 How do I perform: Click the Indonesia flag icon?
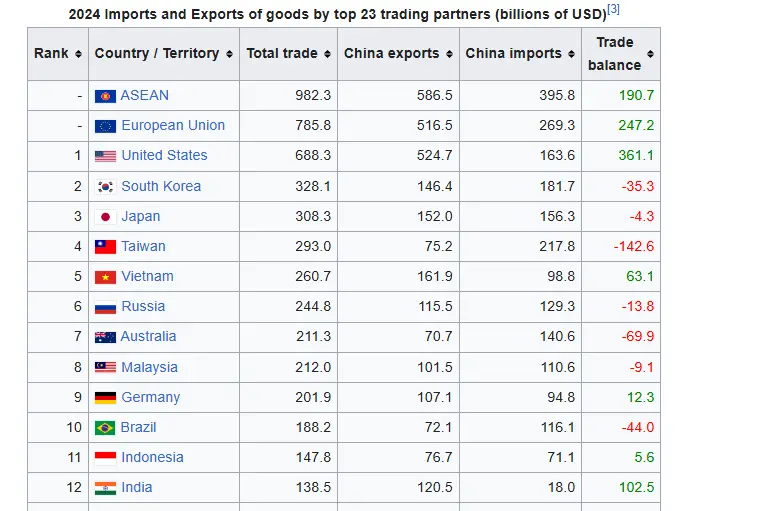click(x=105, y=458)
